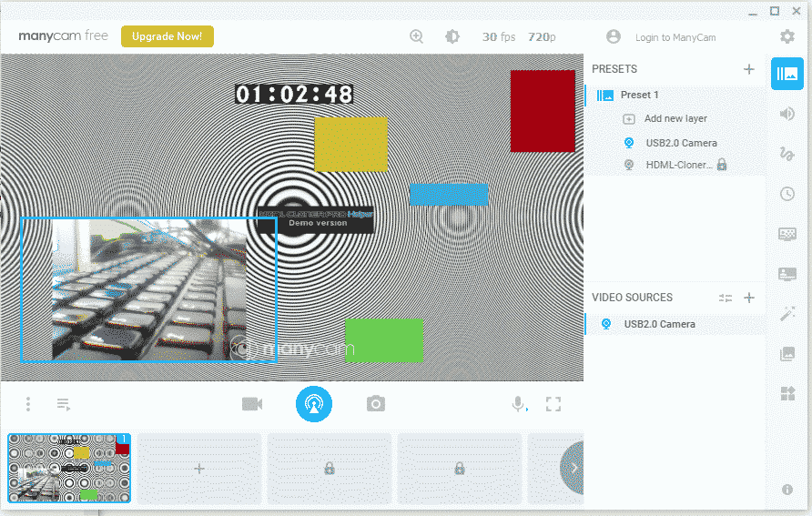Add a new video source

point(749,298)
